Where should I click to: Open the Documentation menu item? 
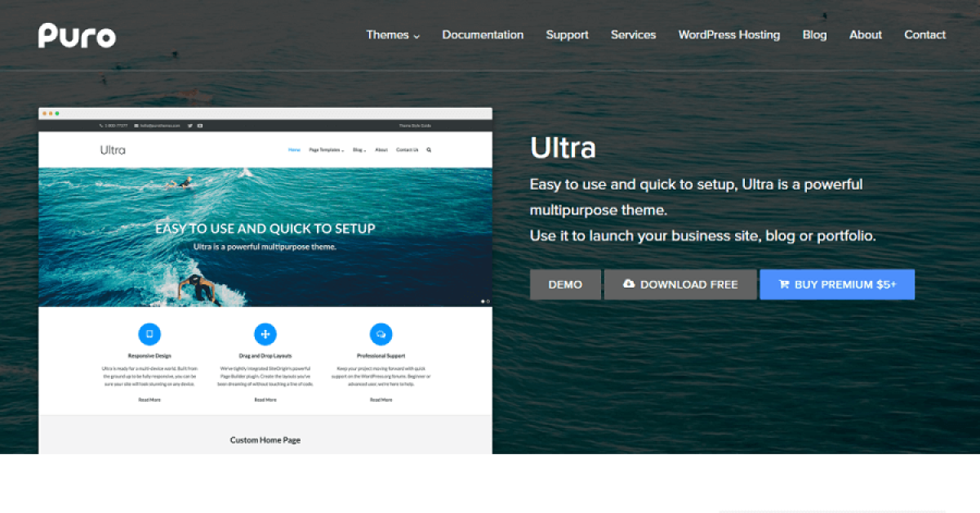(483, 35)
